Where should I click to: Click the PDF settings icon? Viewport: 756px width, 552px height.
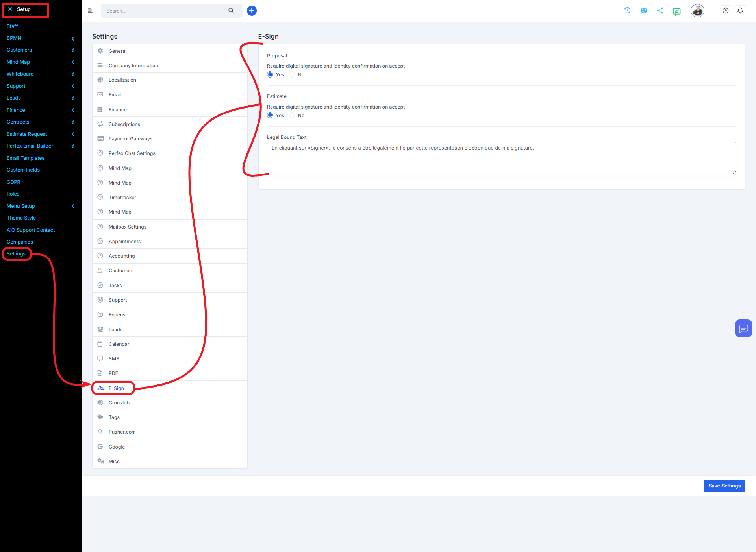(101, 373)
